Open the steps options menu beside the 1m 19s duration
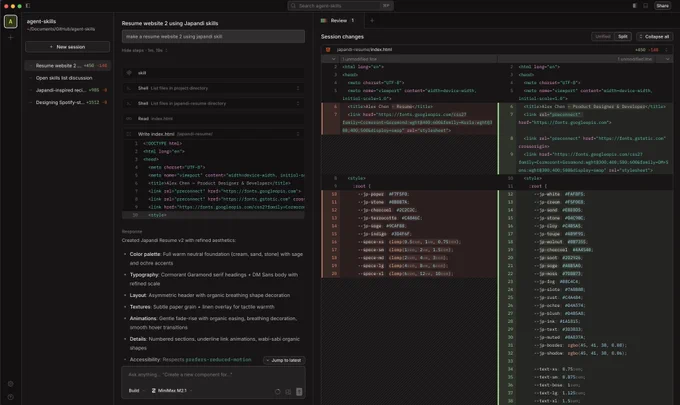Screen dimensions: 680x405 point(166,50)
